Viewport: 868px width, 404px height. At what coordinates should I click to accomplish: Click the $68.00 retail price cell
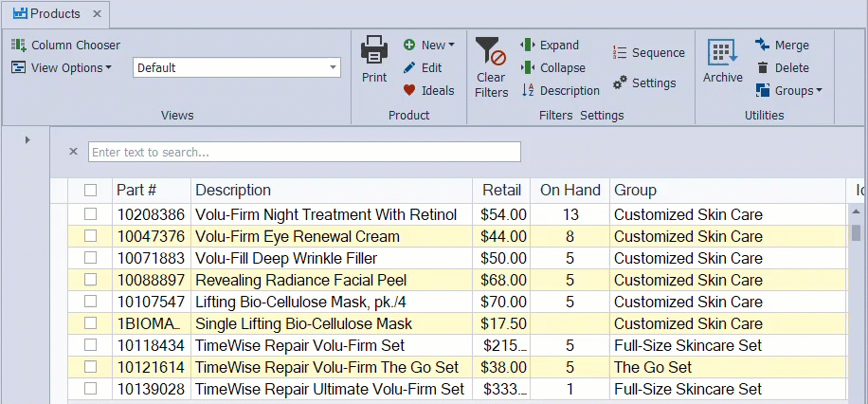point(501,280)
